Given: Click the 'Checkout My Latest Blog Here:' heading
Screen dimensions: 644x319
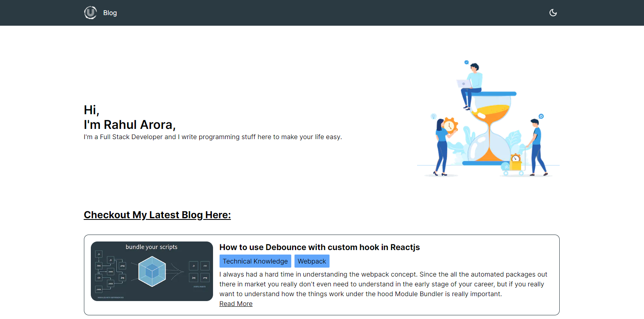Looking at the screenshot, I should pos(157,215).
